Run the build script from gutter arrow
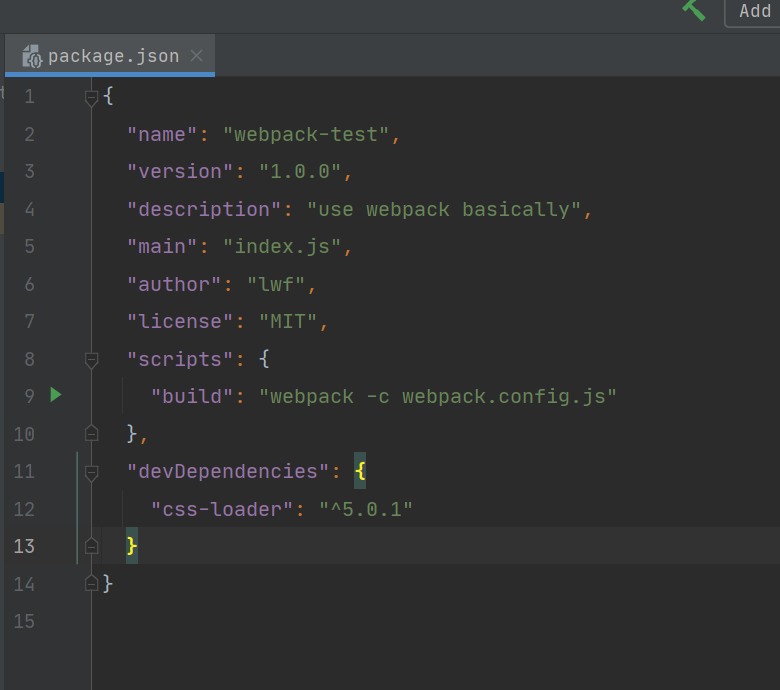The width and height of the screenshot is (780, 690). pyautogui.click(x=56, y=395)
